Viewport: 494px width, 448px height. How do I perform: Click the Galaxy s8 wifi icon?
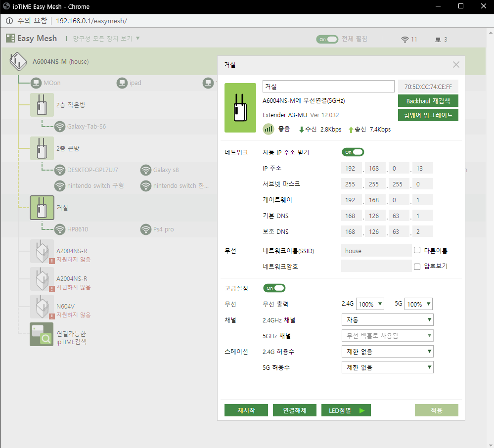[146, 170]
